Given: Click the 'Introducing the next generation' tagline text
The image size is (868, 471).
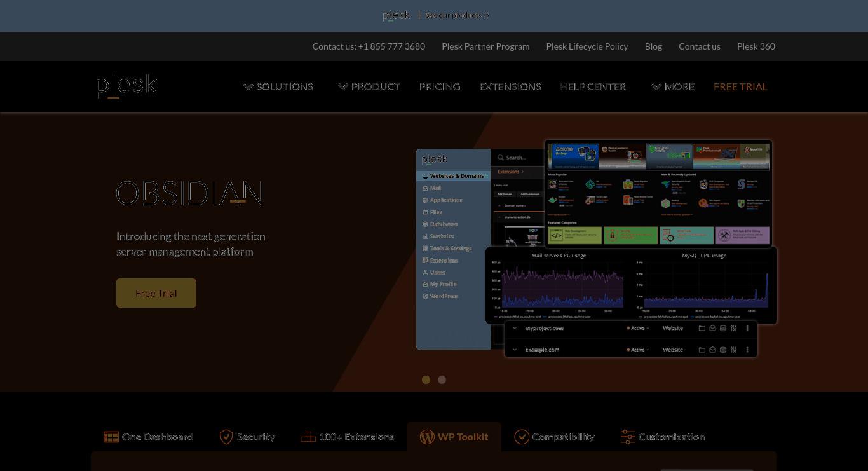Looking at the screenshot, I should coord(191,244).
